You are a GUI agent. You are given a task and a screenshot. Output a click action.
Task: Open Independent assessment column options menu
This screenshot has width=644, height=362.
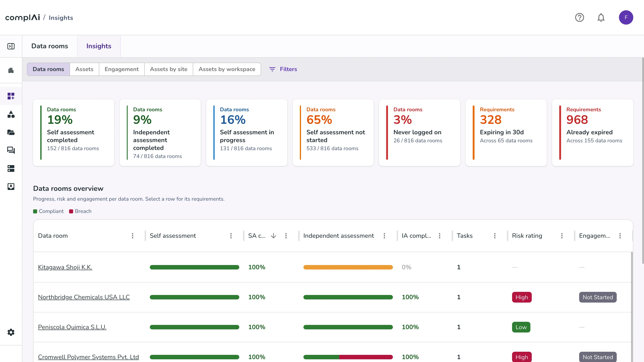[384, 236]
